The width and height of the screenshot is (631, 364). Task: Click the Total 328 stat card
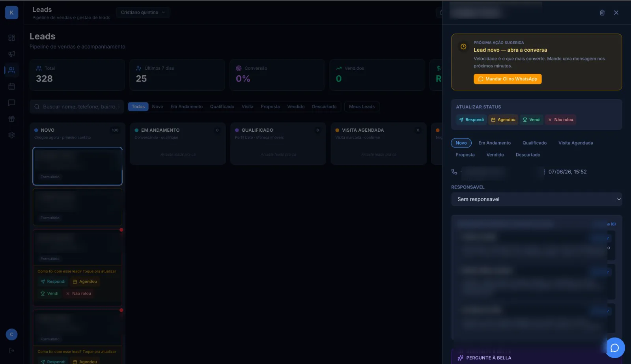coord(77,75)
